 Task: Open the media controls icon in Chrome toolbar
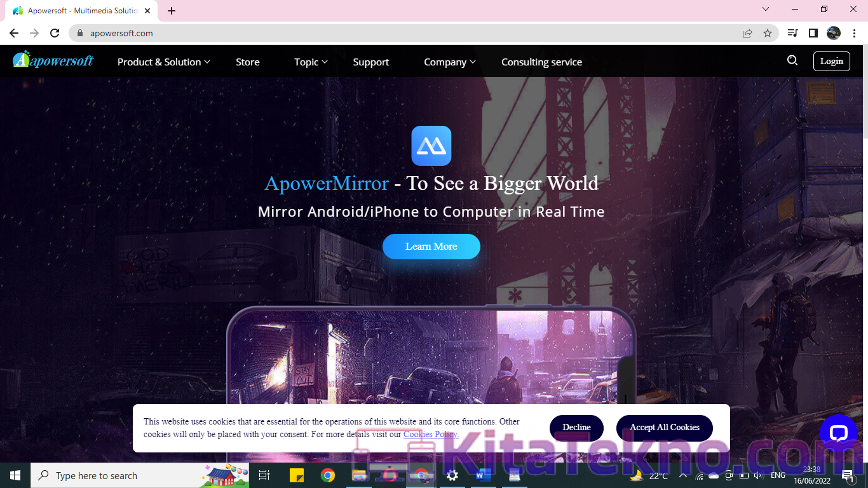pos(792,33)
